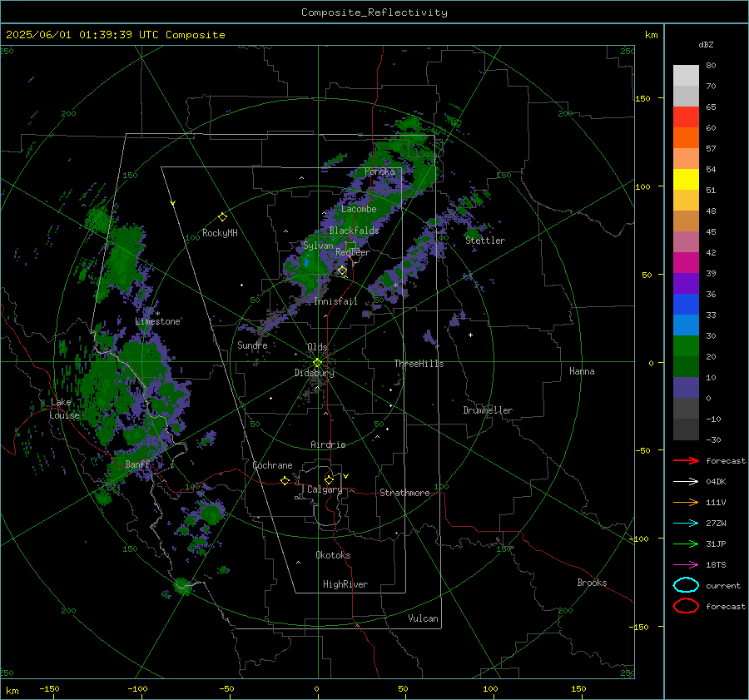Click the yellow diamond marker below Cochrane
Image resolution: width=749 pixels, height=700 pixels.
285,480
